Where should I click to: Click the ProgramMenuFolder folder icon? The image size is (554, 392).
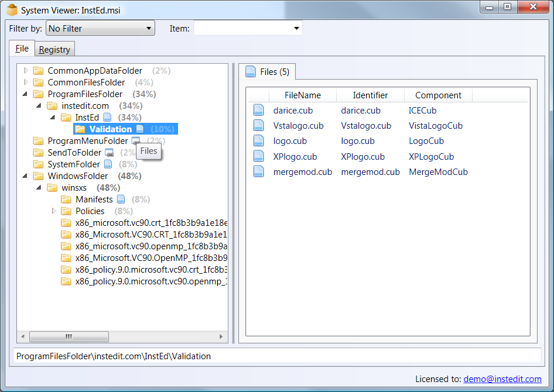click(38, 141)
